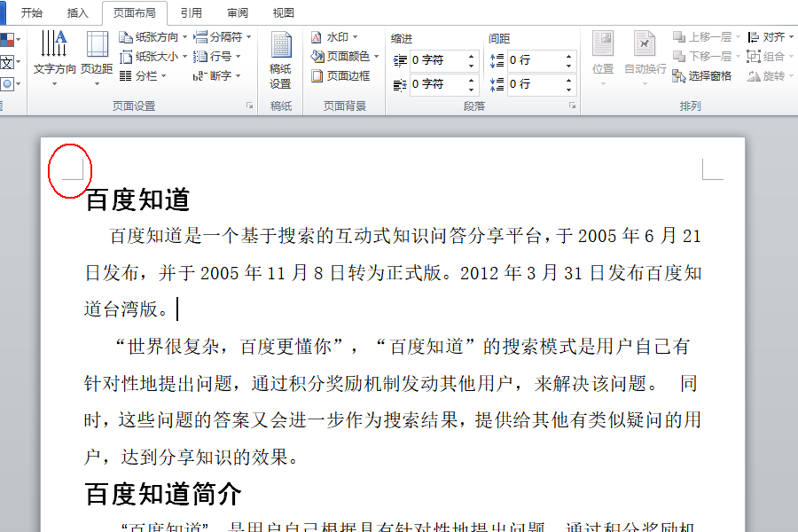The width and height of the screenshot is (798, 532).
Task: Click the line starting 户,达到分享知识的效果
Action: [191, 458]
